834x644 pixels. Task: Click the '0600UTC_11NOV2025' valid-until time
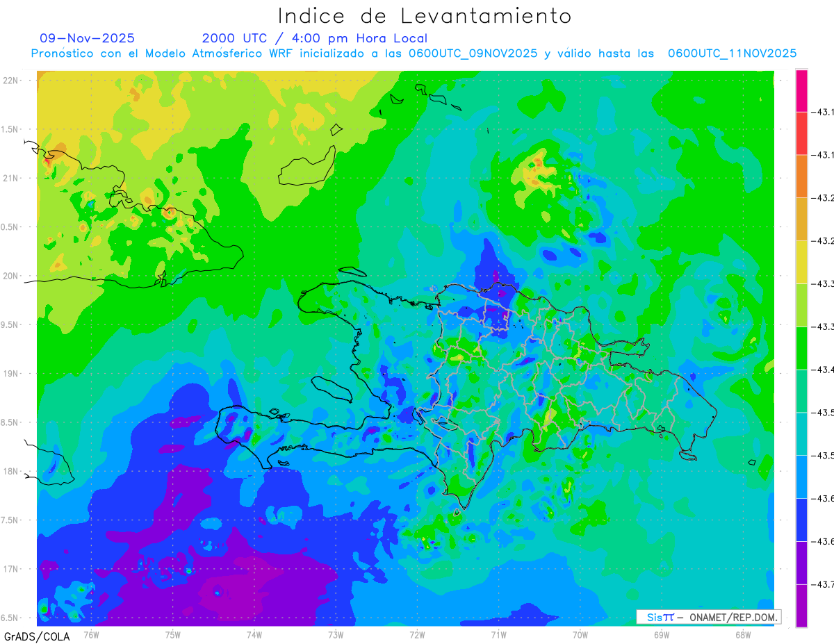732,53
